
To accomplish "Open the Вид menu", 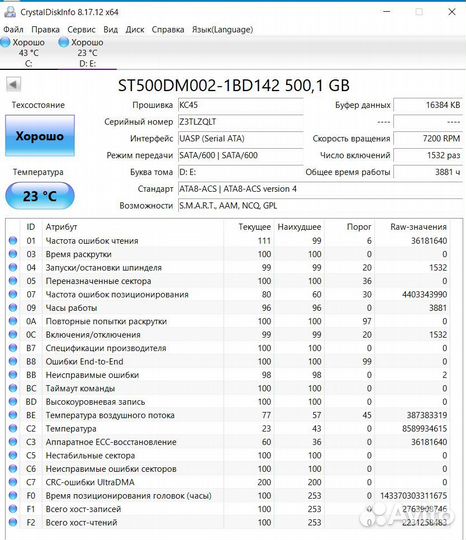I will tap(111, 30).
